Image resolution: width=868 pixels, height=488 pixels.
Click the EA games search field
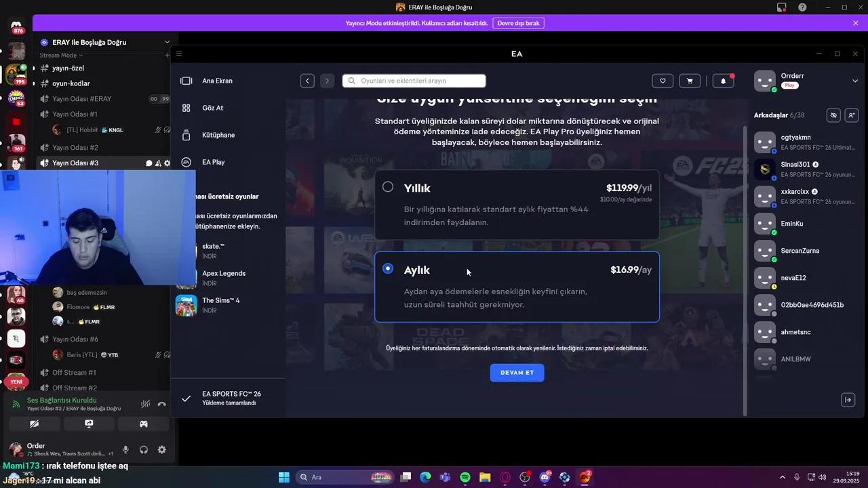point(414,81)
